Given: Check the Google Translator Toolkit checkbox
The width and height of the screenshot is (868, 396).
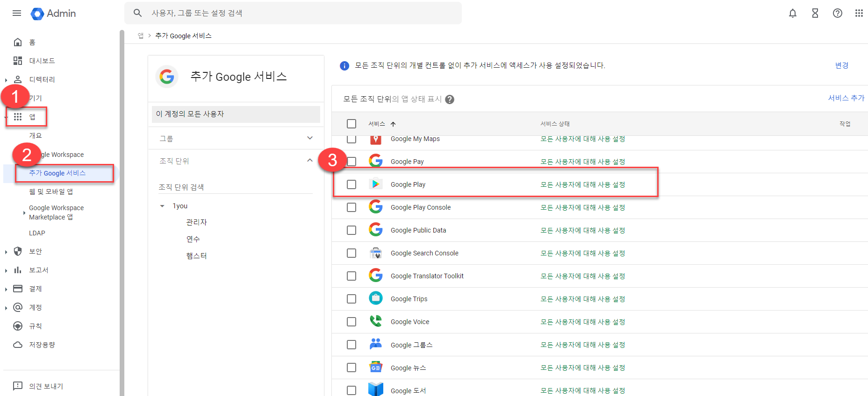Looking at the screenshot, I should pyautogui.click(x=352, y=276).
